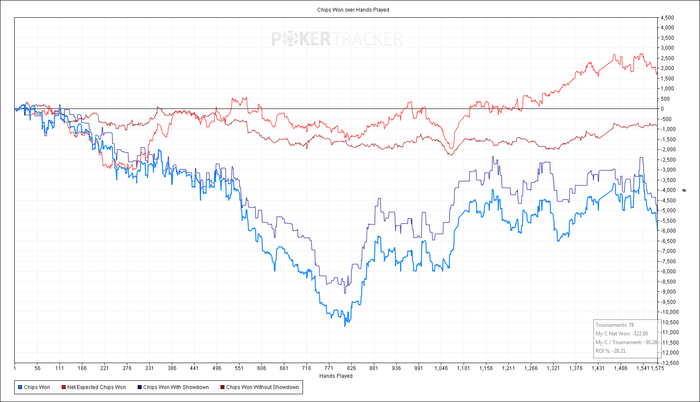
Task: Click the red Net Expected Chips Won swatch
Action: [x=63, y=387]
